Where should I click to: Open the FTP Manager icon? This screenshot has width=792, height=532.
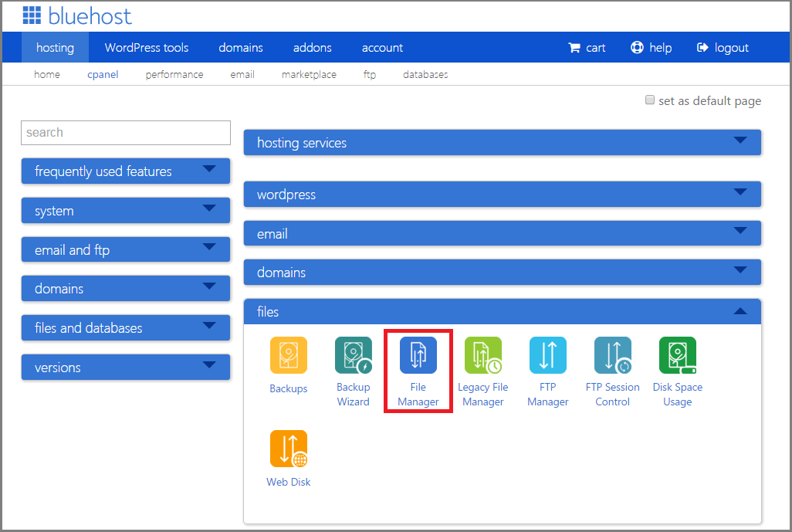coord(548,355)
